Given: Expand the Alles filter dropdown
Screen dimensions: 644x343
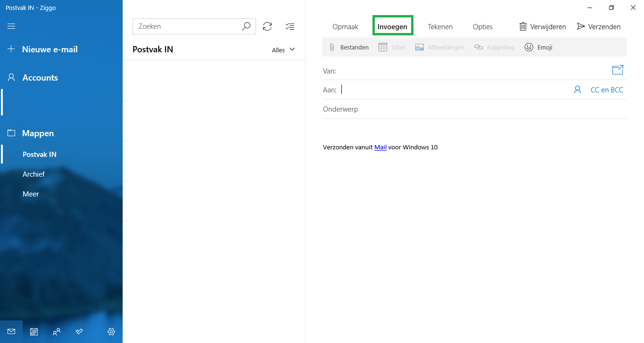Looking at the screenshot, I should [283, 50].
